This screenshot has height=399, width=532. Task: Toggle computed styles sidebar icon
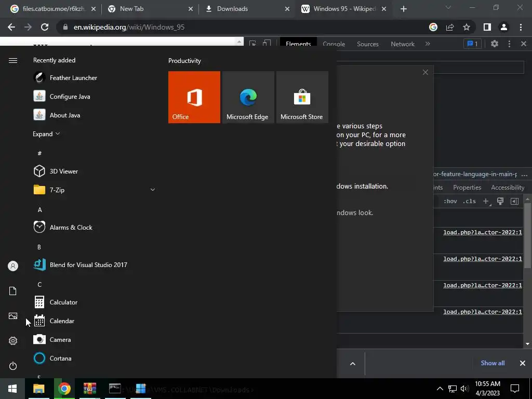(515, 201)
